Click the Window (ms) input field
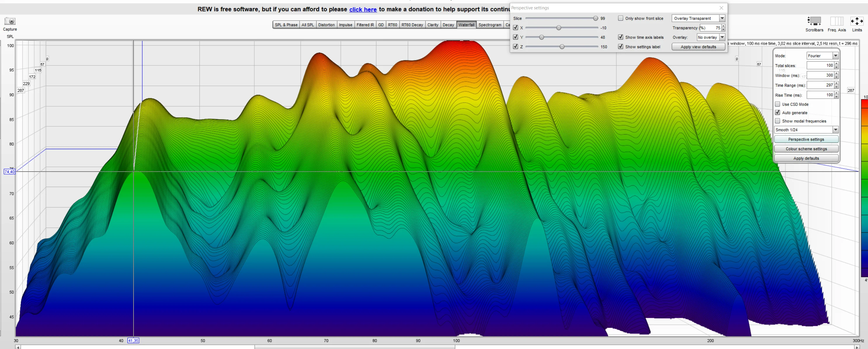 coord(820,75)
